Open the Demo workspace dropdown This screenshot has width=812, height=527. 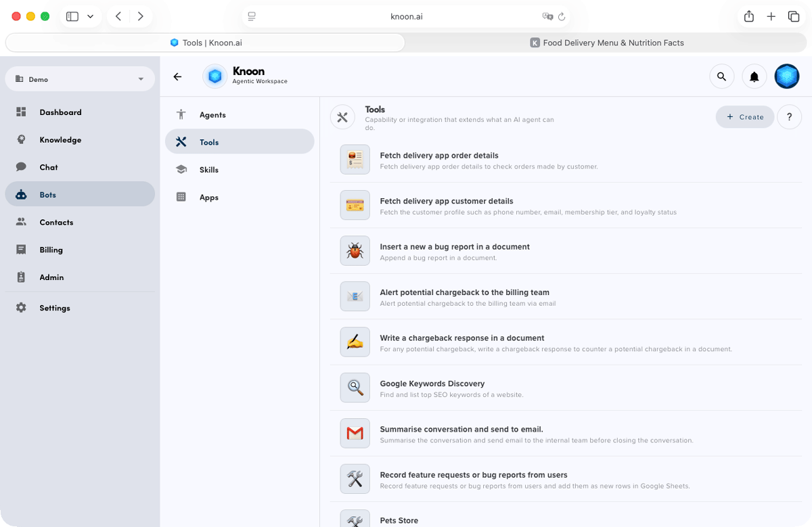[x=80, y=79]
